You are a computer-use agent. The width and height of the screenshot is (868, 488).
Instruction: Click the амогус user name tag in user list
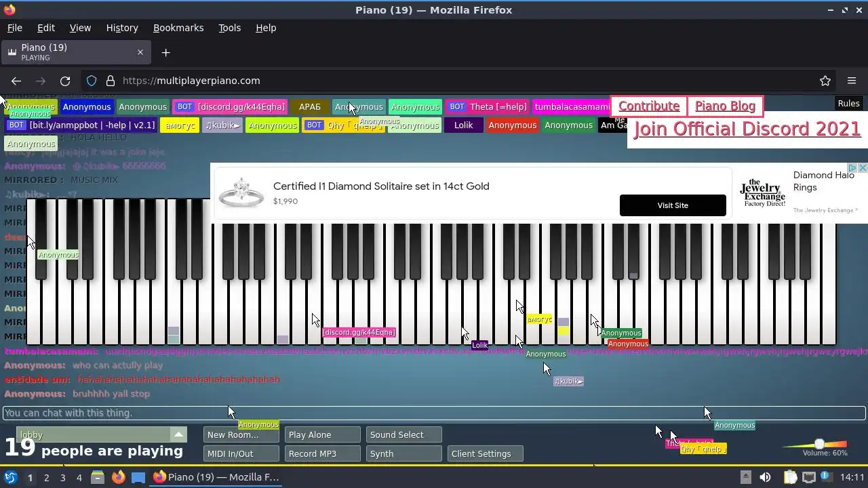pyautogui.click(x=180, y=125)
